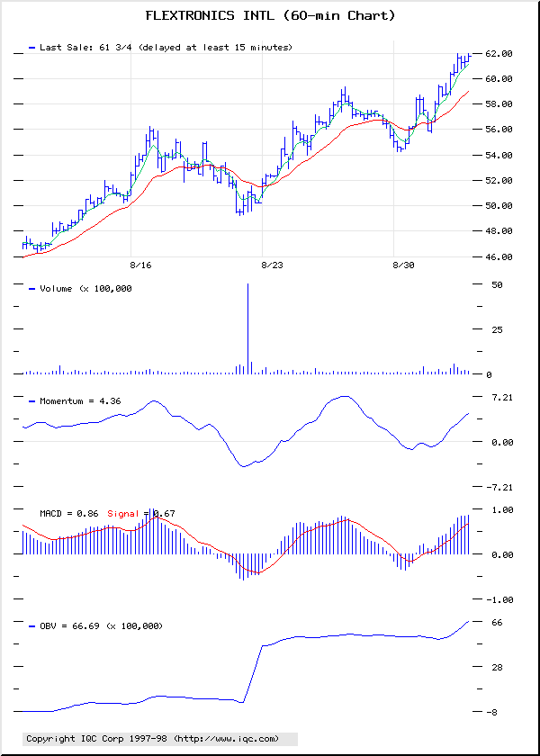Click the 8/16 date label
This screenshot has height=756, width=540.
[x=140, y=265]
